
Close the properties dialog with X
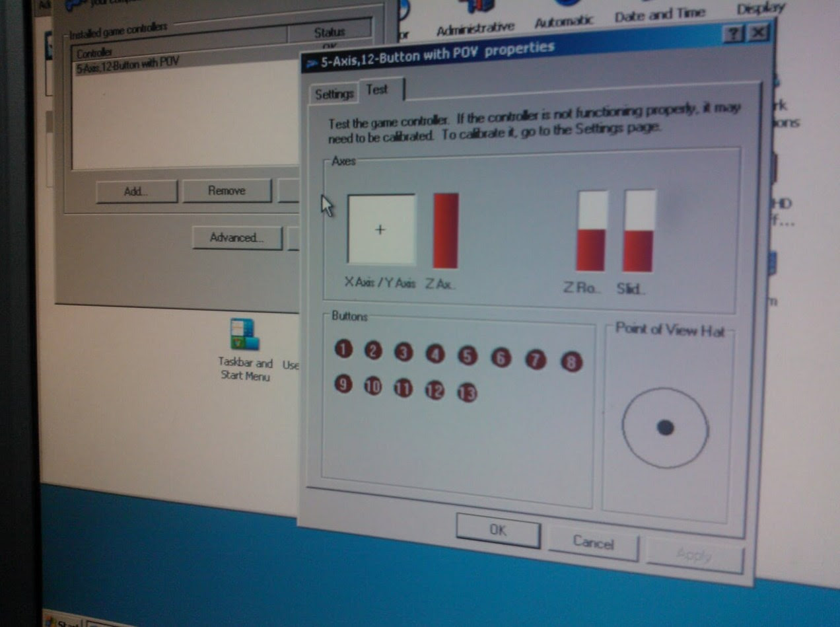759,32
